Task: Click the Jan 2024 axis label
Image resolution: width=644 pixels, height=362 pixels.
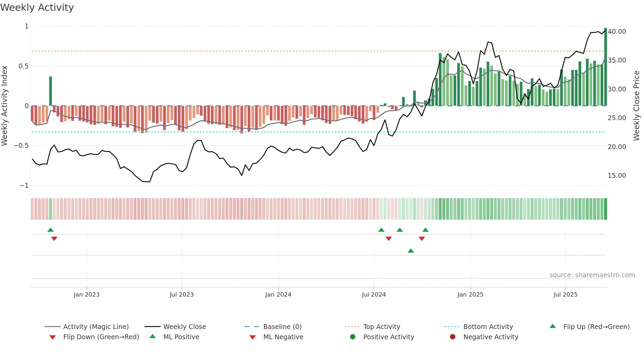Action: click(278, 294)
